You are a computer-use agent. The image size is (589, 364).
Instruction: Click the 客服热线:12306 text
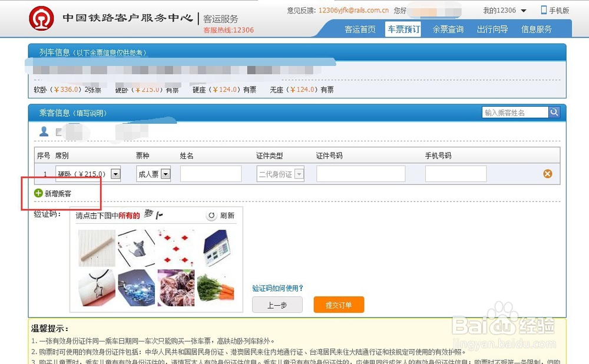tap(229, 30)
